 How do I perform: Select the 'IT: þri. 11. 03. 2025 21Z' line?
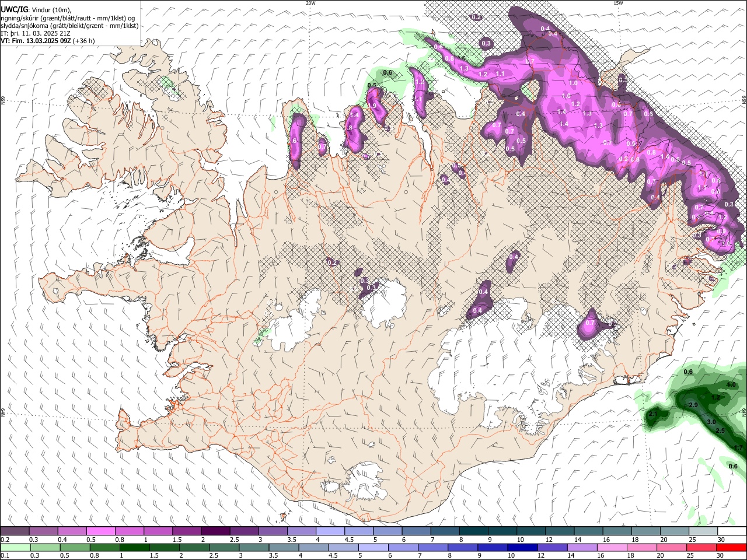point(37,33)
